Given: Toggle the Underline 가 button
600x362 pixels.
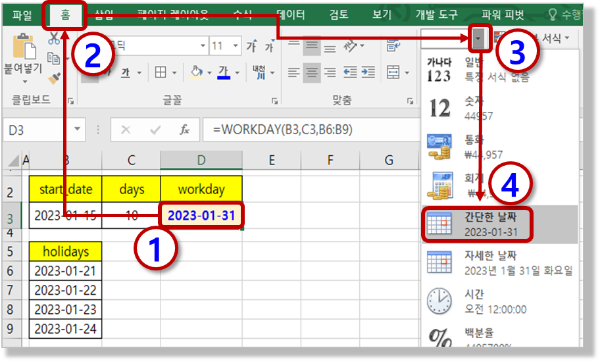Looking at the screenshot, I should pos(126,72).
